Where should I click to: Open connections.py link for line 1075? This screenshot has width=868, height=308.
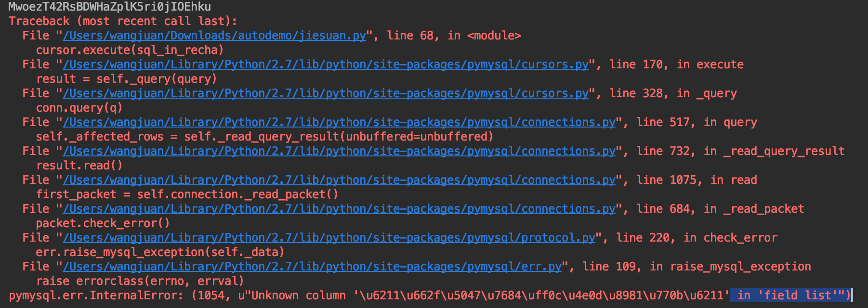point(339,180)
